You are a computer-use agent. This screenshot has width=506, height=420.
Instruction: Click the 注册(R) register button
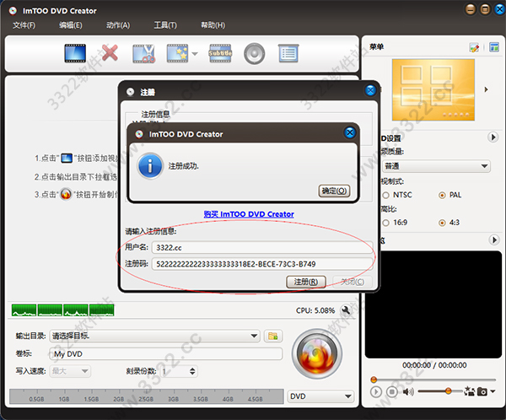pyautogui.click(x=305, y=282)
